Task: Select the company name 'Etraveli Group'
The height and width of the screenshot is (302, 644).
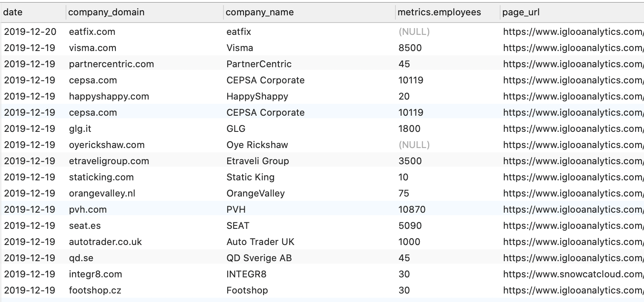Action: [258, 161]
